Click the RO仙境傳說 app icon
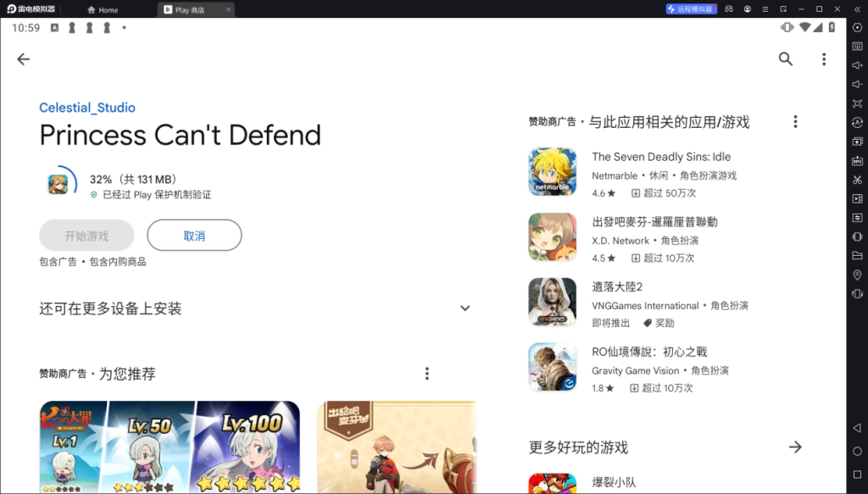The width and height of the screenshot is (868, 494). point(553,367)
